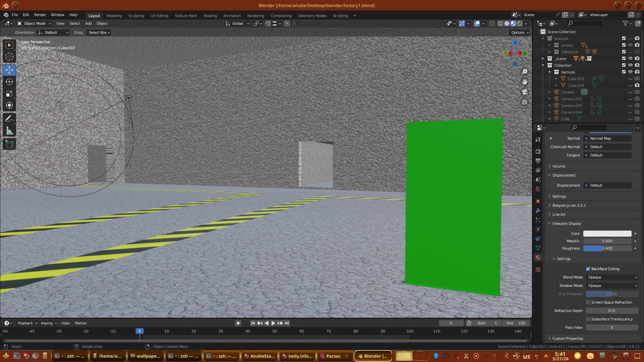Click the Play animation button
644x362 pixels.
[x=273, y=323]
